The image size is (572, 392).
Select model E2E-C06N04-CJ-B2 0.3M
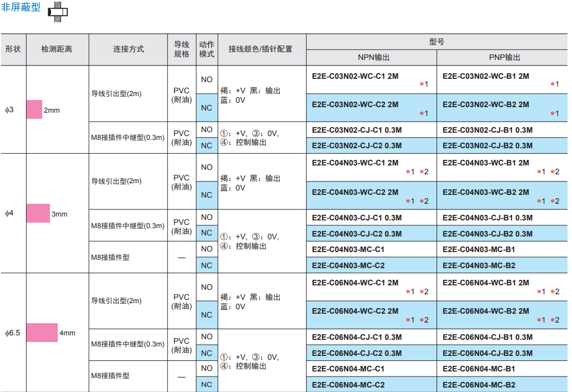pyautogui.click(x=488, y=353)
